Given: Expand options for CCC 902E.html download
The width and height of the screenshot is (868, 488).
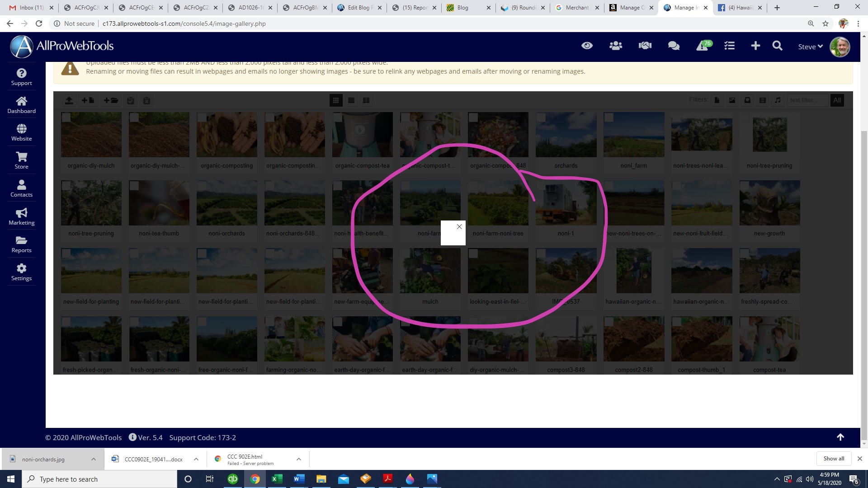Looking at the screenshot, I should (298, 459).
